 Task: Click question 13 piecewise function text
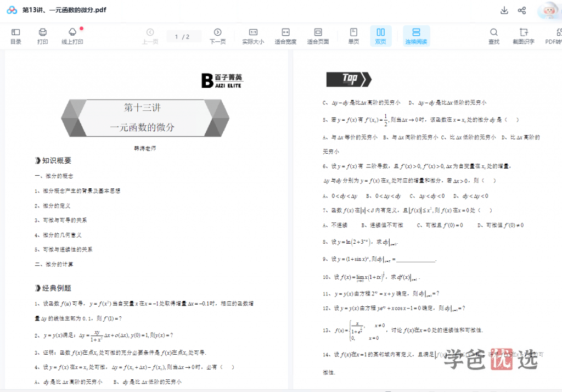click(x=403, y=331)
